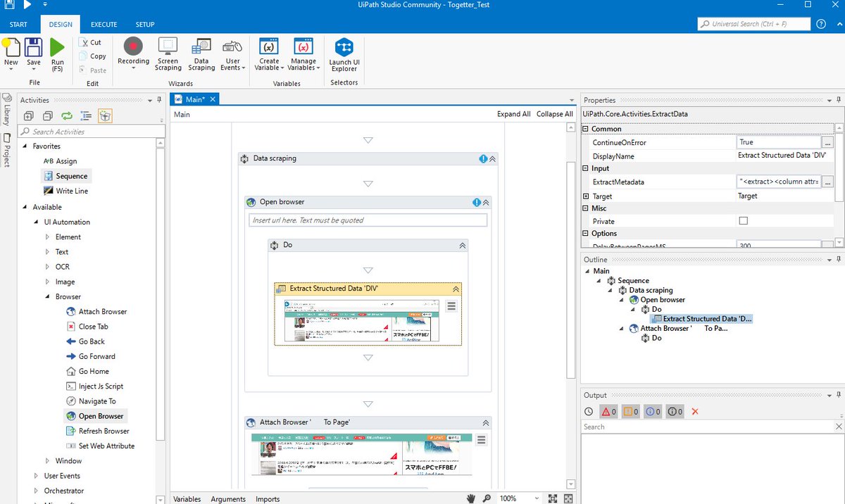Viewport: 845px width, 504px height.
Task: Collapse the Favorites group
Action: coord(26,146)
